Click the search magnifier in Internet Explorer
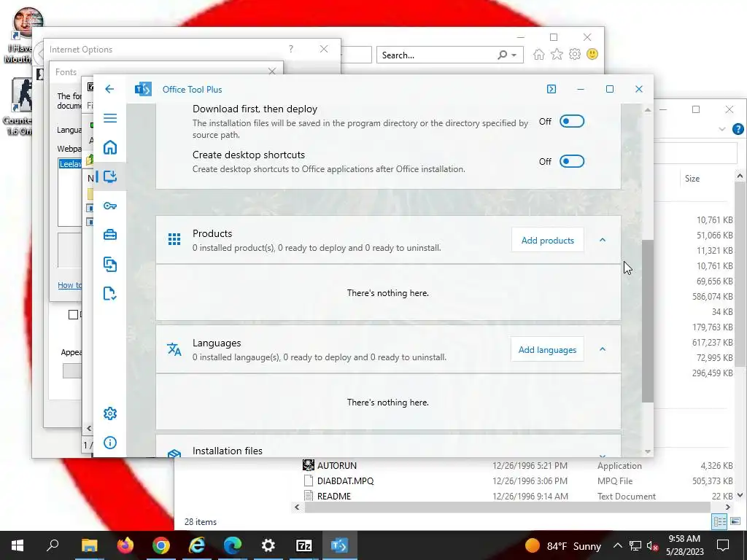Viewport: 747px width, 560px height. tap(502, 55)
